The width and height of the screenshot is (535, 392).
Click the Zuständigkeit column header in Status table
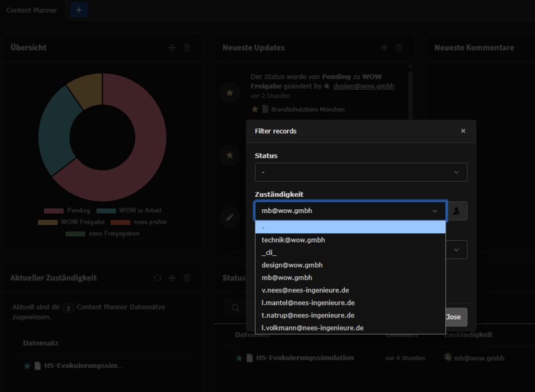(x=468, y=335)
